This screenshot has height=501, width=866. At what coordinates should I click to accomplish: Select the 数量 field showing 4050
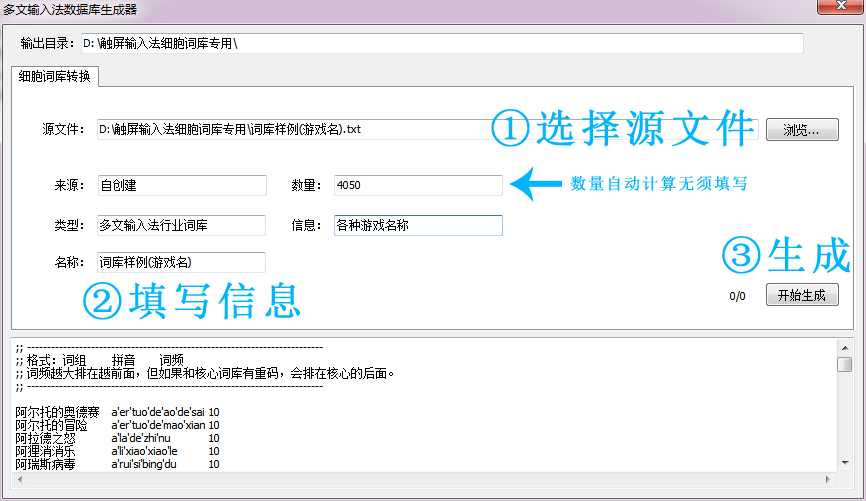pyautogui.click(x=417, y=185)
